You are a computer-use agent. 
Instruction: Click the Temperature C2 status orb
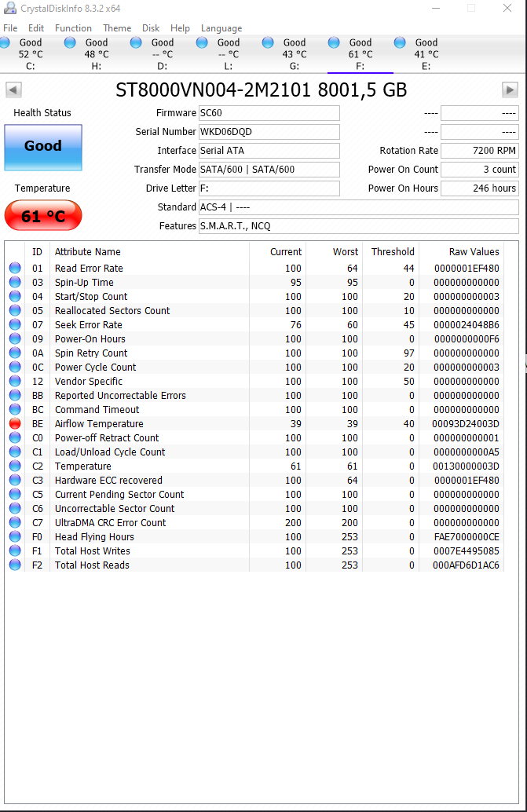15,466
